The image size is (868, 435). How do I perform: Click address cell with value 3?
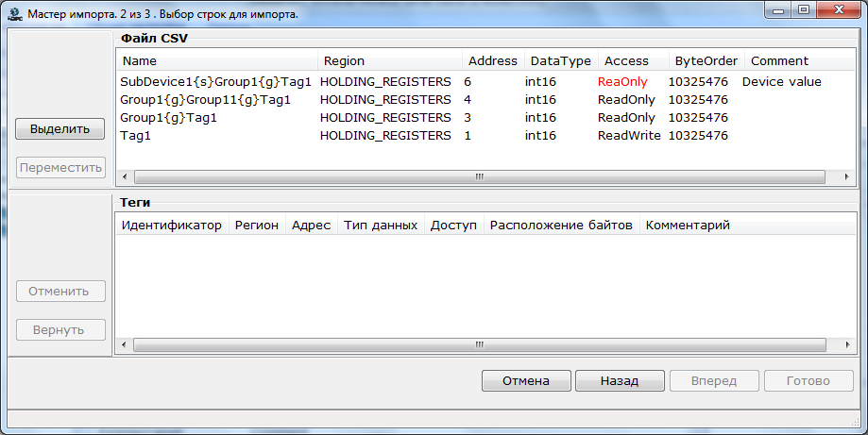pyautogui.click(x=468, y=118)
